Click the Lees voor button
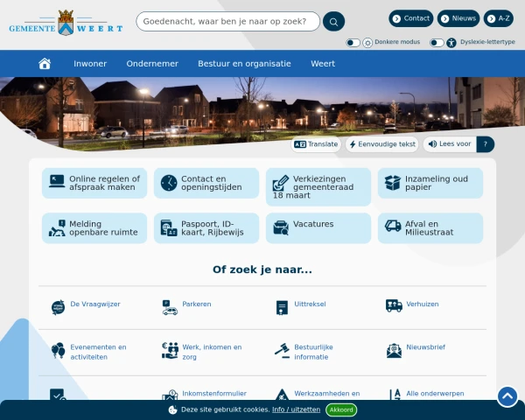This screenshot has height=420, width=525. (450, 144)
